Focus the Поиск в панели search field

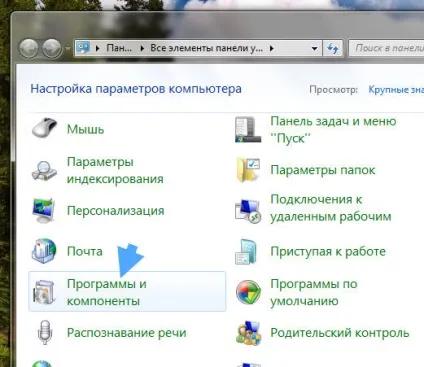(387, 48)
